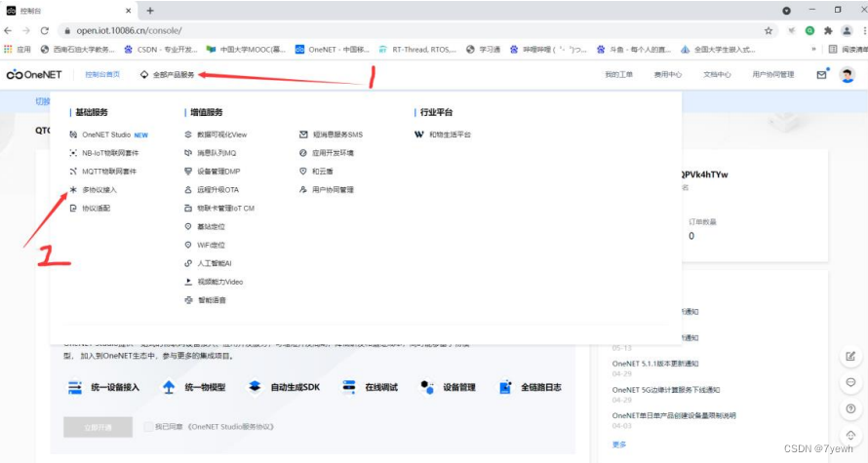Viewport: 868px width, 463px height.
Task: Select 基站定位 location service
Action: (205, 227)
